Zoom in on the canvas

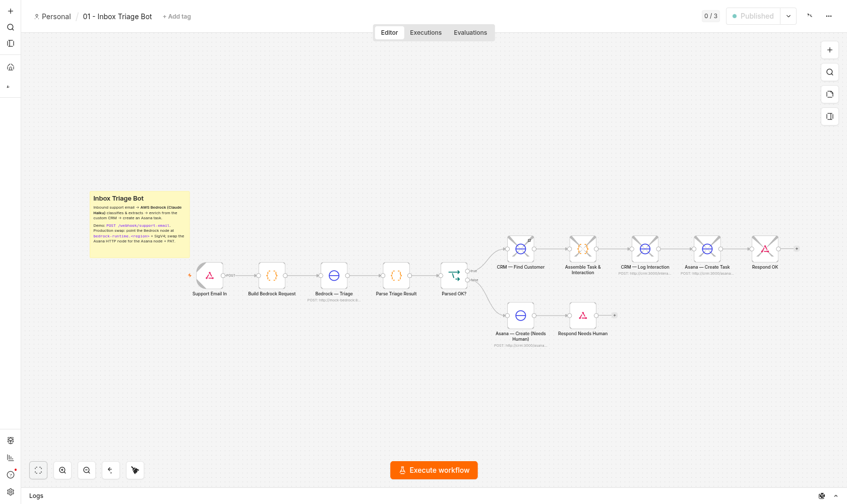[63, 470]
